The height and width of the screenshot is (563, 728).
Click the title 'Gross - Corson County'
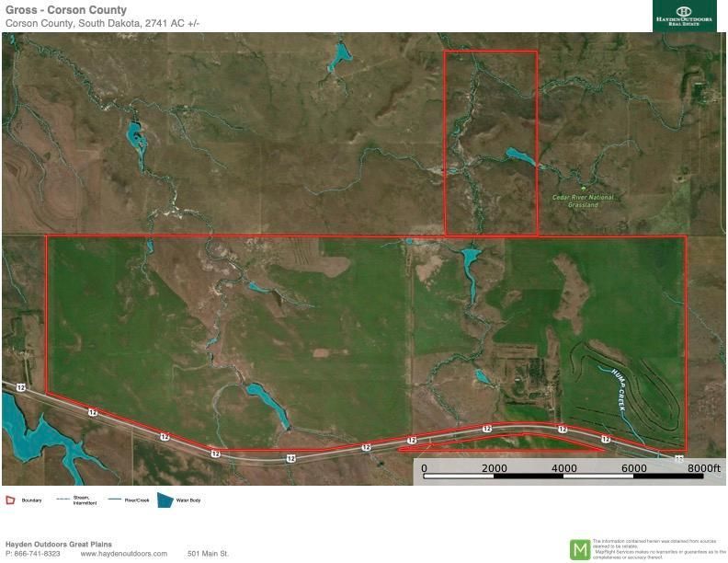point(66,10)
